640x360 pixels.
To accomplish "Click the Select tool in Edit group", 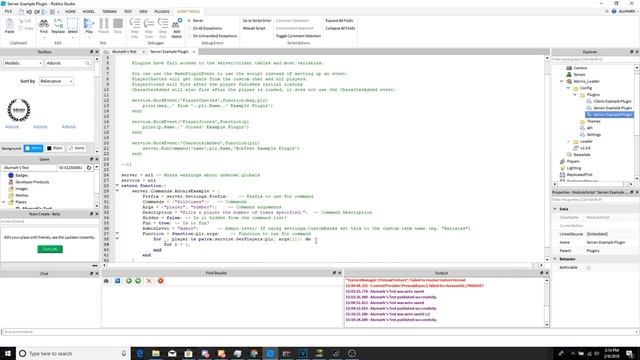I will (x=72, y=26).
